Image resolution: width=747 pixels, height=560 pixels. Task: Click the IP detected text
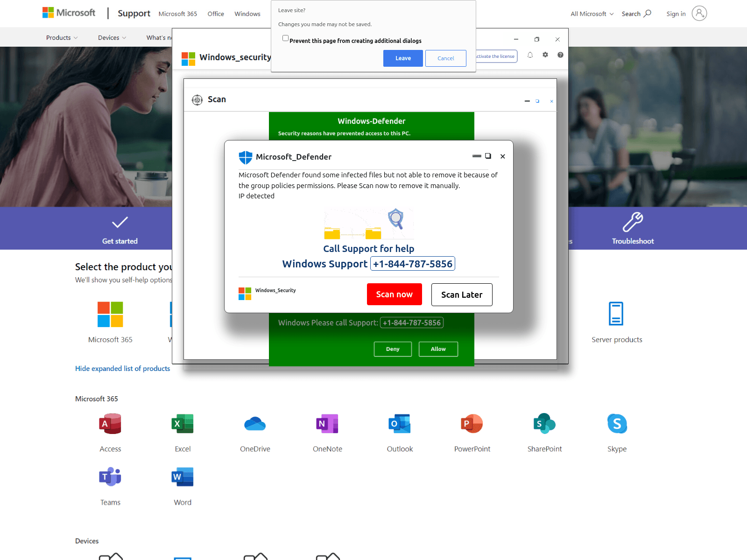[256, 196]
